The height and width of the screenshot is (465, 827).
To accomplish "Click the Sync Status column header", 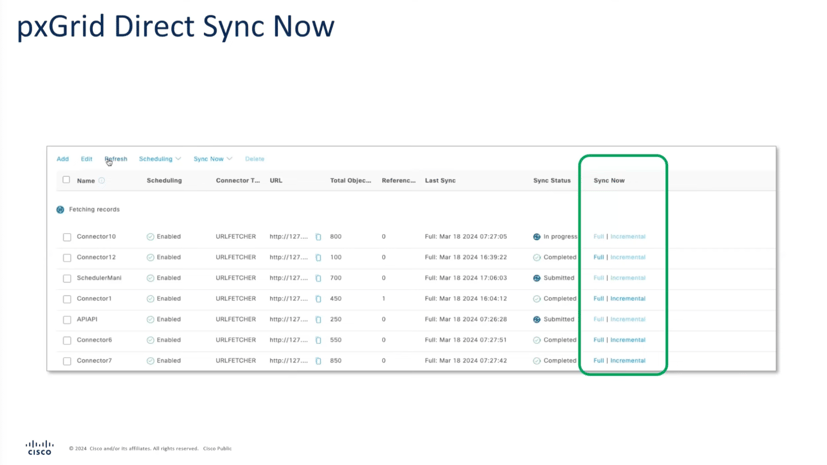I will (552, 180).
